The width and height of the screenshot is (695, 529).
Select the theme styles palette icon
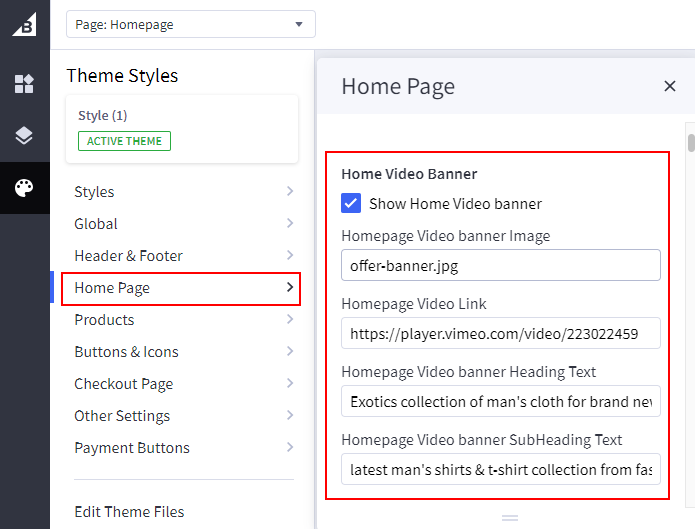tap(24, 188)
